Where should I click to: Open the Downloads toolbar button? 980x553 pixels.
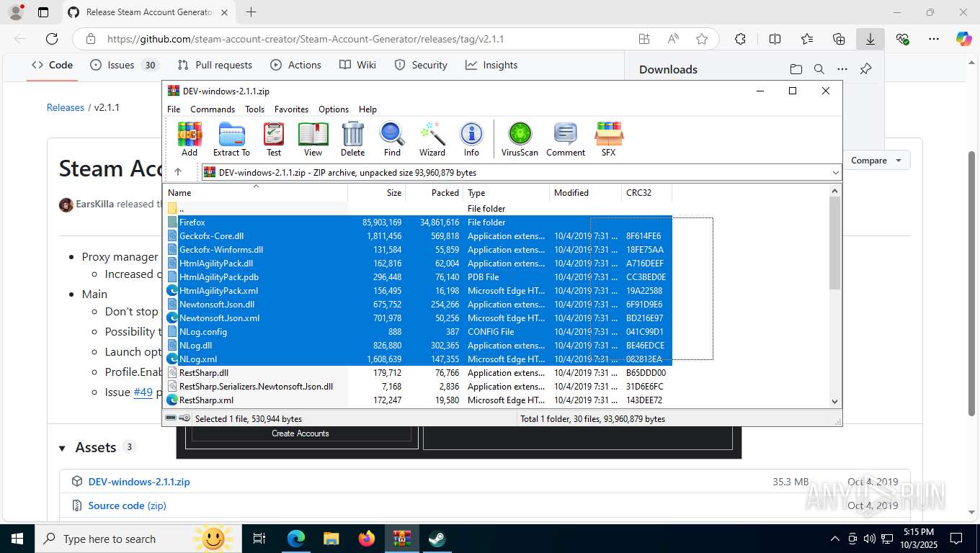click(870, 39)
